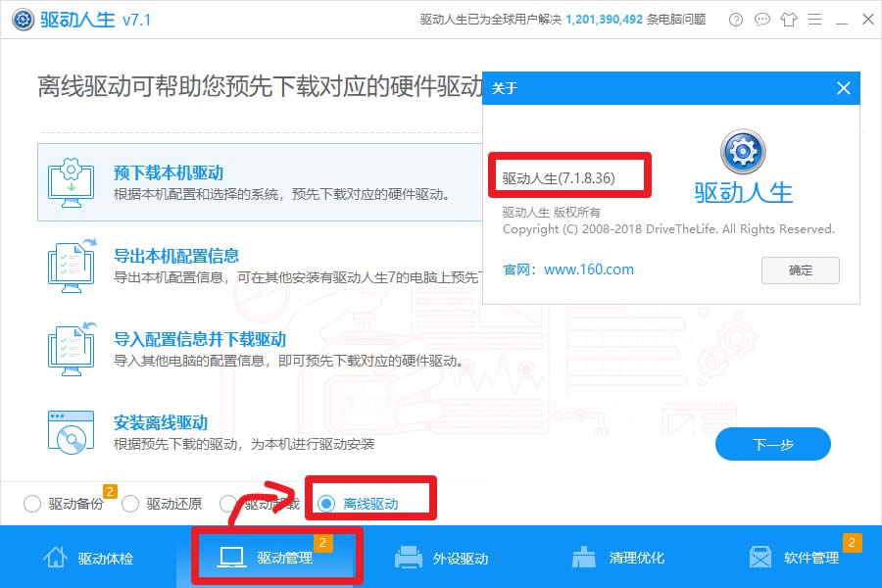Switch to 清理优化 tab
This screenshot has width=882, height=588.
click(x=617, y=557)
